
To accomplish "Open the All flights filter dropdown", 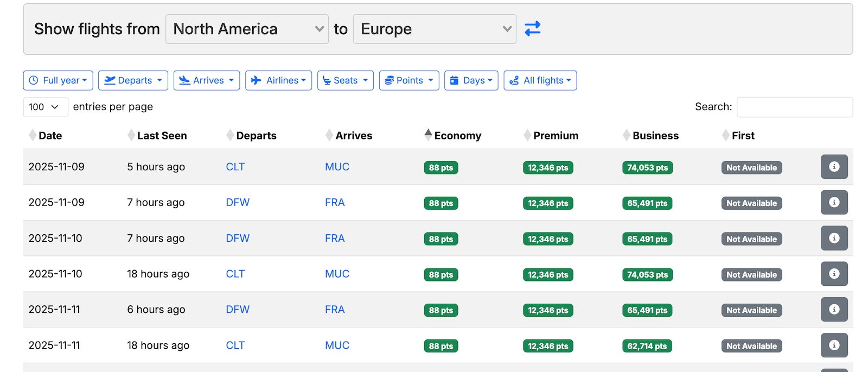I will coord(540,80).
